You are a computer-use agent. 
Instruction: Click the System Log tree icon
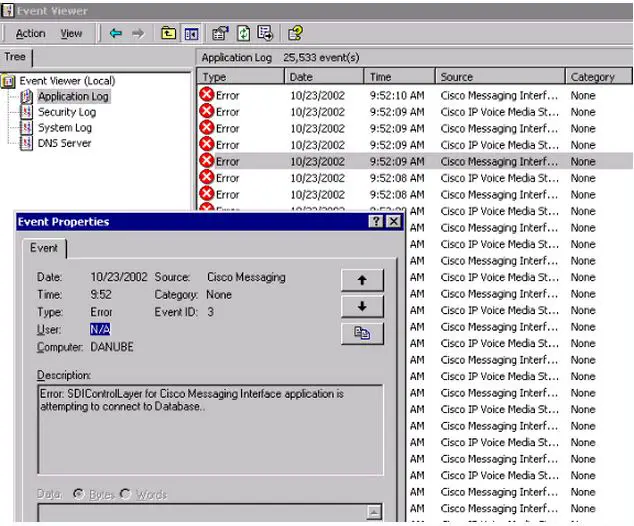coord(26,128)
